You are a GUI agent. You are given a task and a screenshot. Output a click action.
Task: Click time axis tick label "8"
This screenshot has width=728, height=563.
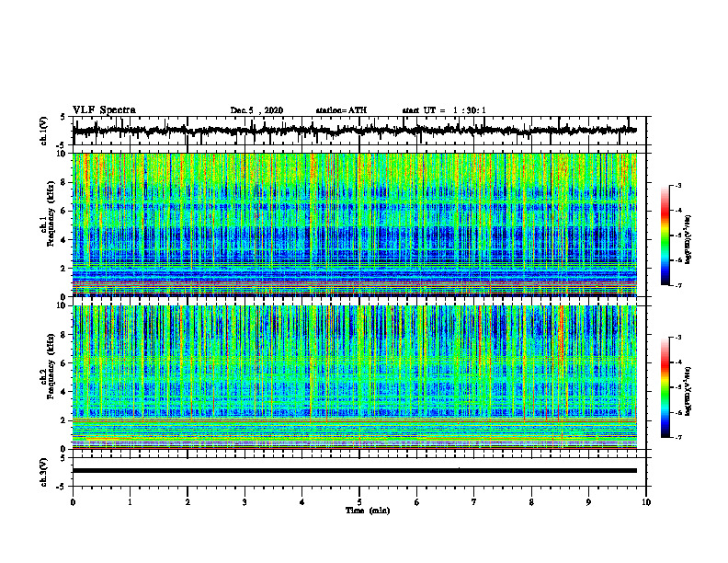point(531,502)
